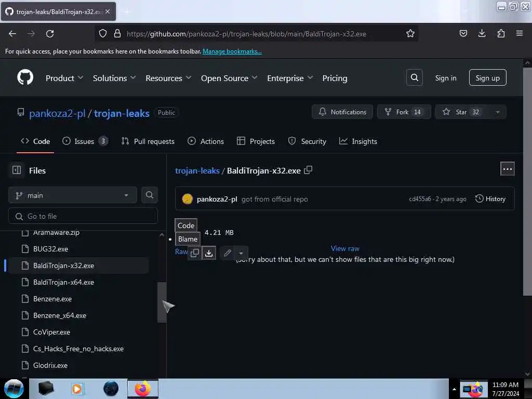Edit file pencil icon
The width and height of the screenshot is (532, 399).
point(228,253)
